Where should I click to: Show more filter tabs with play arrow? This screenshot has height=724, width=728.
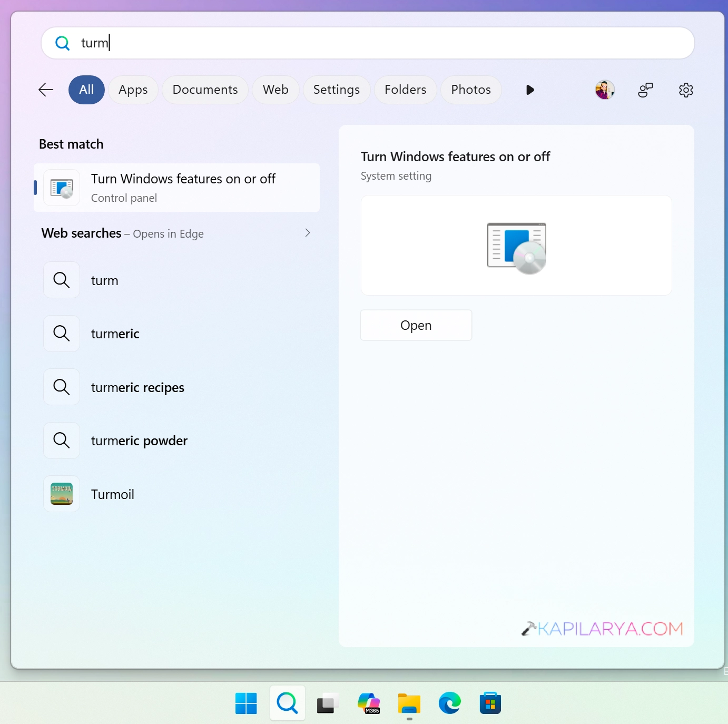(x=530, y=90)
